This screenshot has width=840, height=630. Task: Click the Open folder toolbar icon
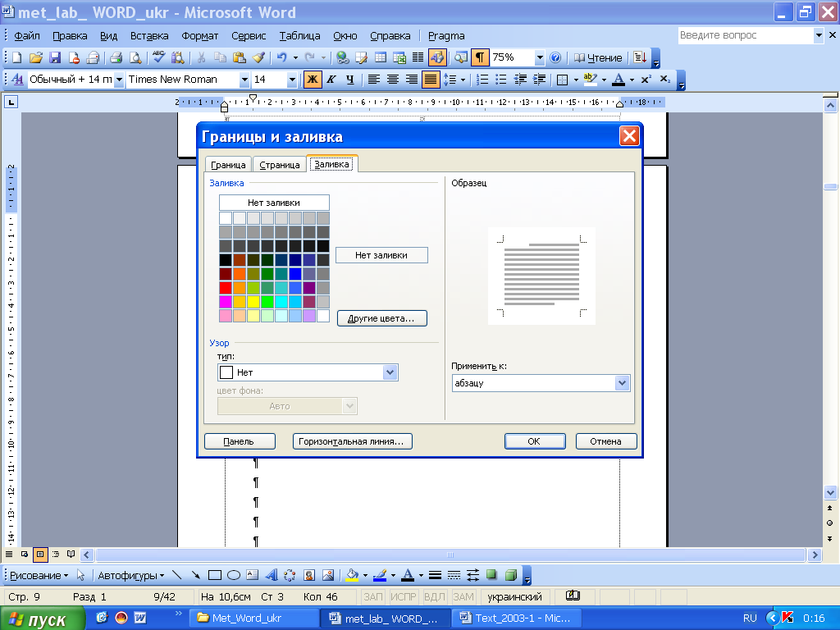pyautogui.click(x=36, y=57)
